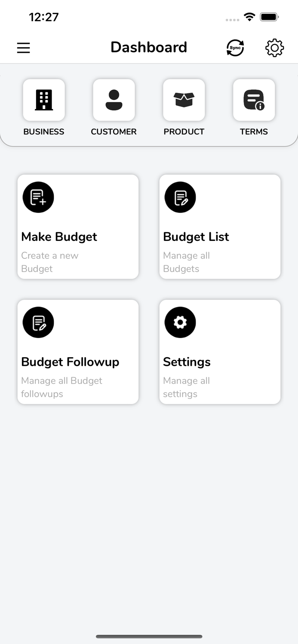Open the Make Budget card

[78, 227]
